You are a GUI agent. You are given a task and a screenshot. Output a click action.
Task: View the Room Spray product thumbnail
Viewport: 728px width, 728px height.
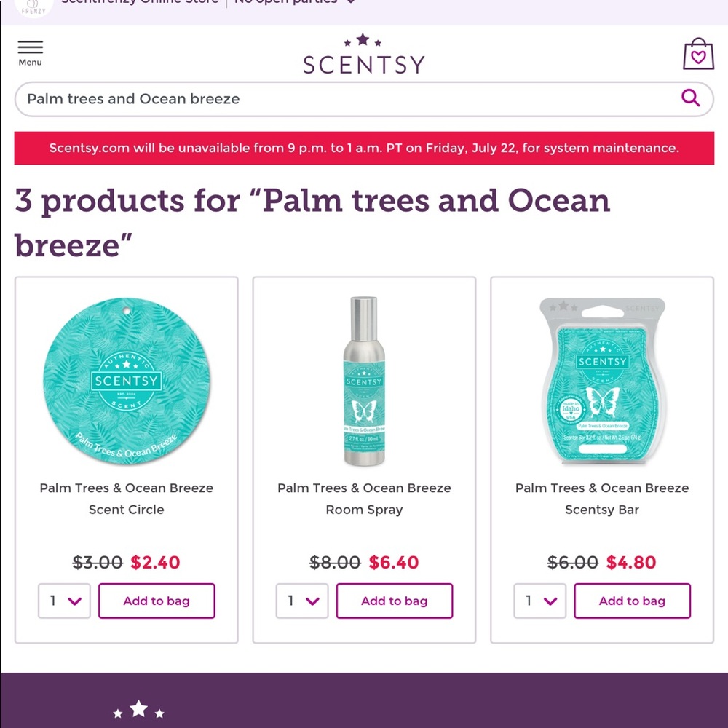pyautogui.click(x=364, y=379)
